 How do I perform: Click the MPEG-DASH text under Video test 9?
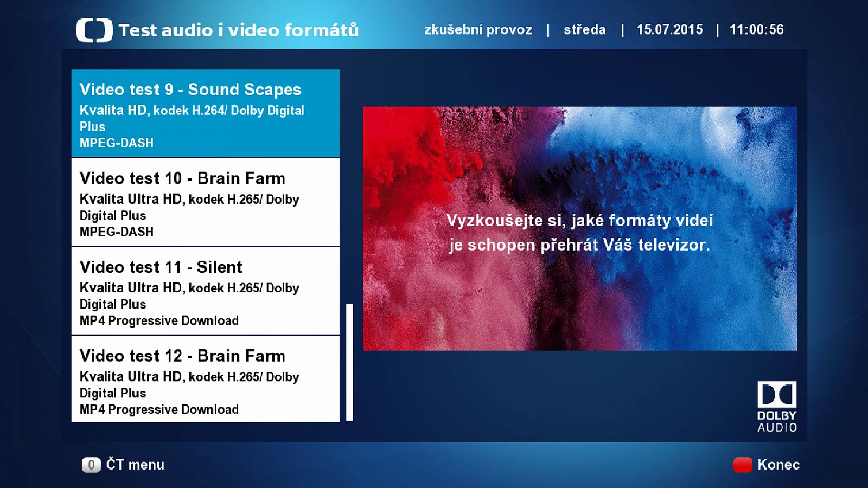(x=116, y=143)
